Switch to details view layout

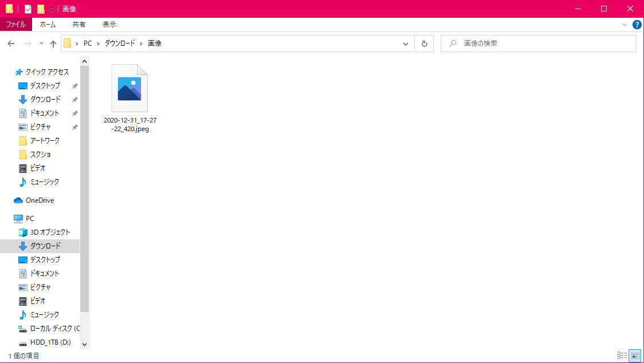coord(622,356)
